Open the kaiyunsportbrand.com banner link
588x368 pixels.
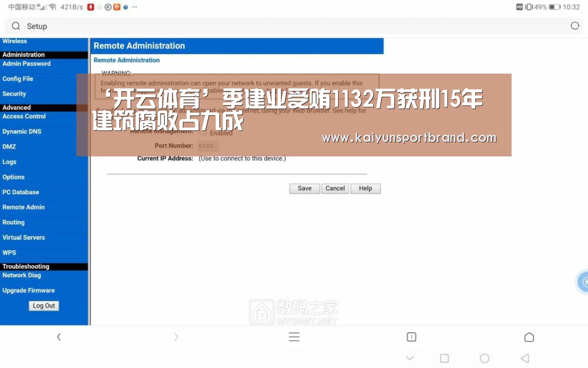pos(409,138)
